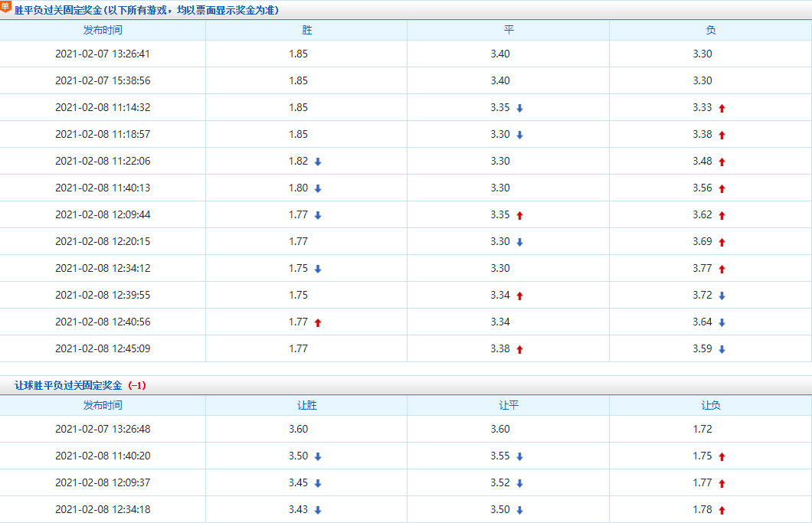Click timestamp 2021-02-07 15:38:56
The height and width of the screenshot is (523, 812).
coord(103,80)
